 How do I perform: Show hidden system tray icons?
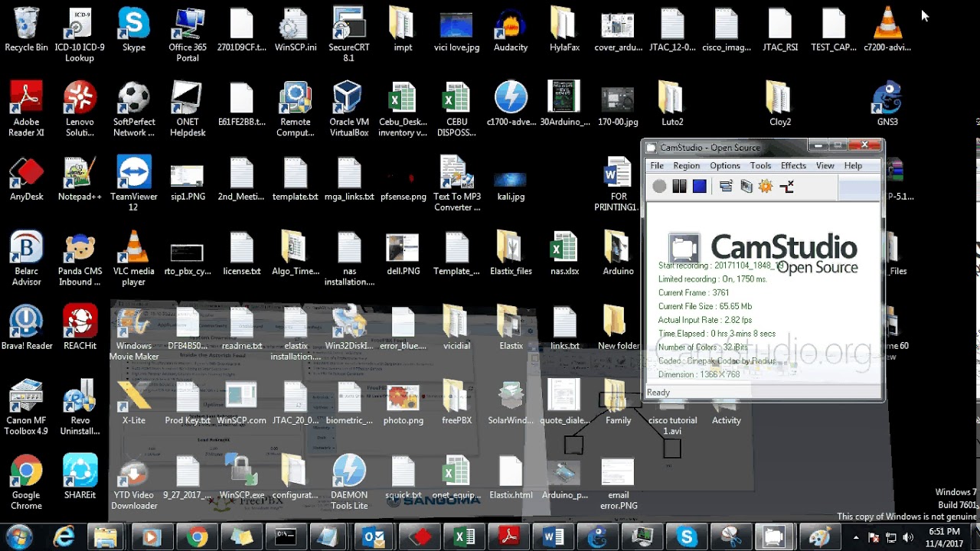tap(855, 537)
